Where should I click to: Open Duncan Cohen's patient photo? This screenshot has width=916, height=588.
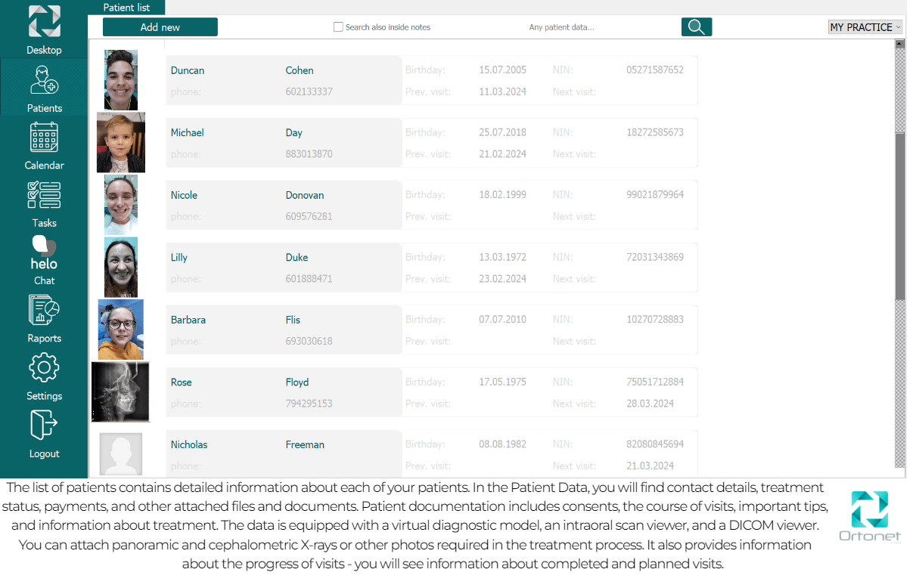point(121,80)
